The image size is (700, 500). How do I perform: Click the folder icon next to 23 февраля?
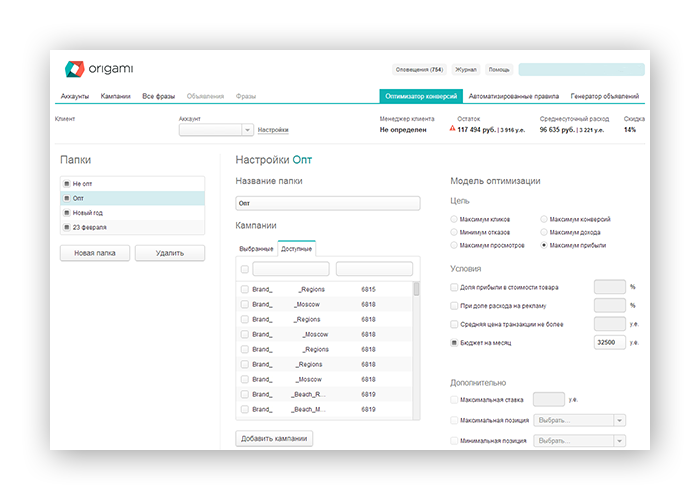(67, 227)
